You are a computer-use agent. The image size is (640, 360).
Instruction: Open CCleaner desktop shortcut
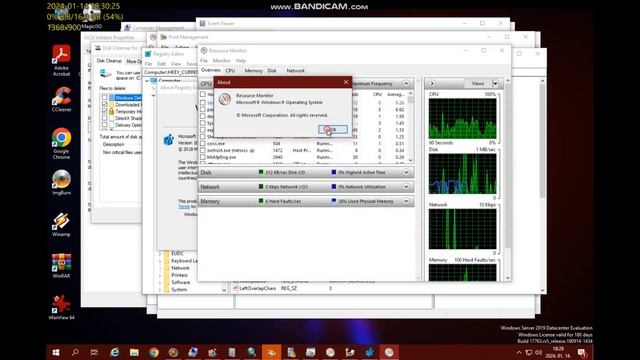click(x=61, y=99)
